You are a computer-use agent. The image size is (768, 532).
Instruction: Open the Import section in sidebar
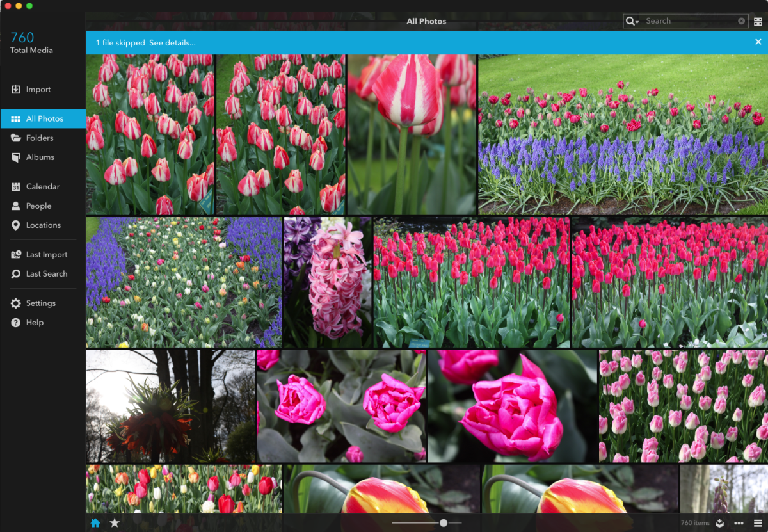38,90
